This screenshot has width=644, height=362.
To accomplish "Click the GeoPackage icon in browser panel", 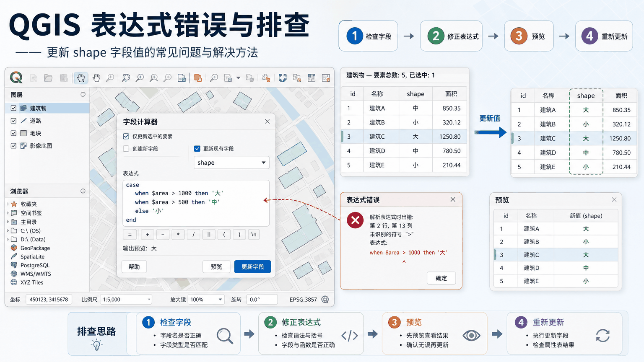I will tap(14, 248).
